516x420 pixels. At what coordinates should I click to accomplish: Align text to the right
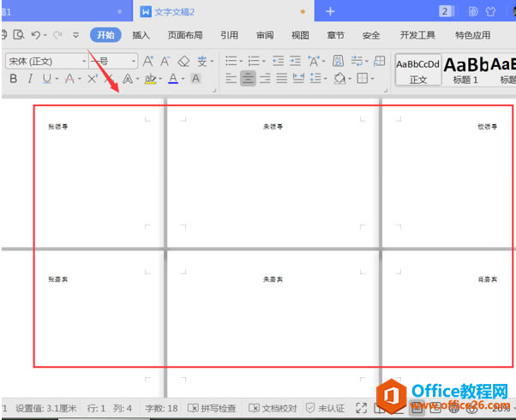265,78
